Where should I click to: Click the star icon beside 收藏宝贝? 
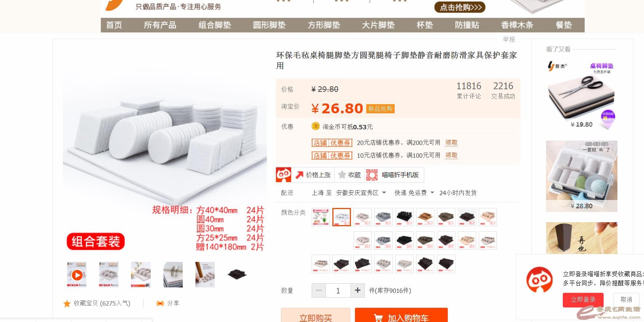pyautogui.click(x=67, y=303)
